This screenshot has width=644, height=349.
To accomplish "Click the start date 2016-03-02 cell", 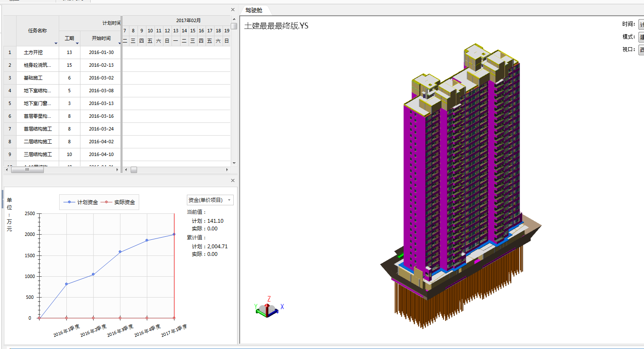I will 101,78.
